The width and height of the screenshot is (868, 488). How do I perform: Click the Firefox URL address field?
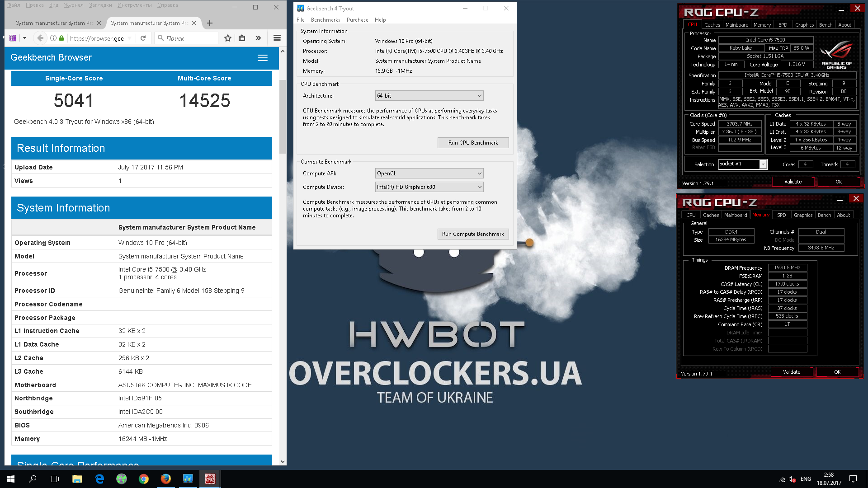[97, 38]
